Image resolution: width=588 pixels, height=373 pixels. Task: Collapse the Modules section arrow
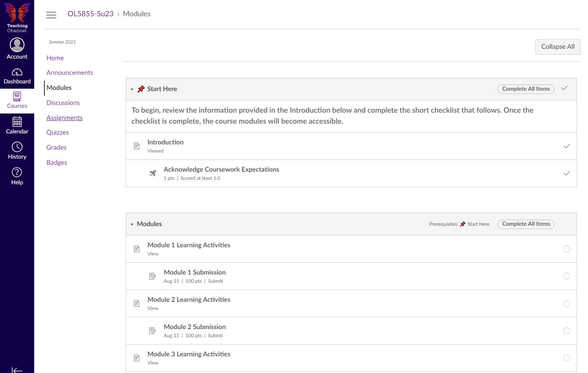132,224
